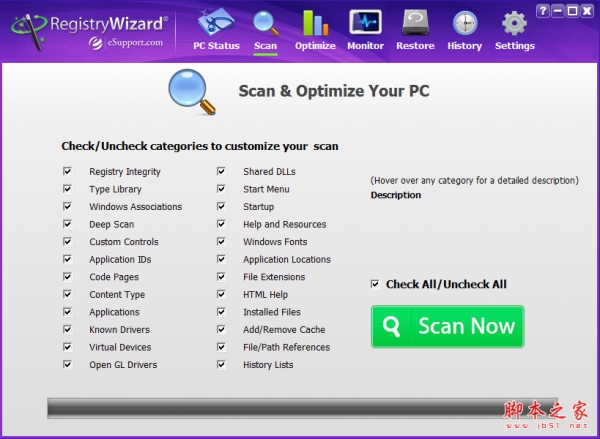
Task: Click the RegistryWizard wand logo
Action: [29, 31]
